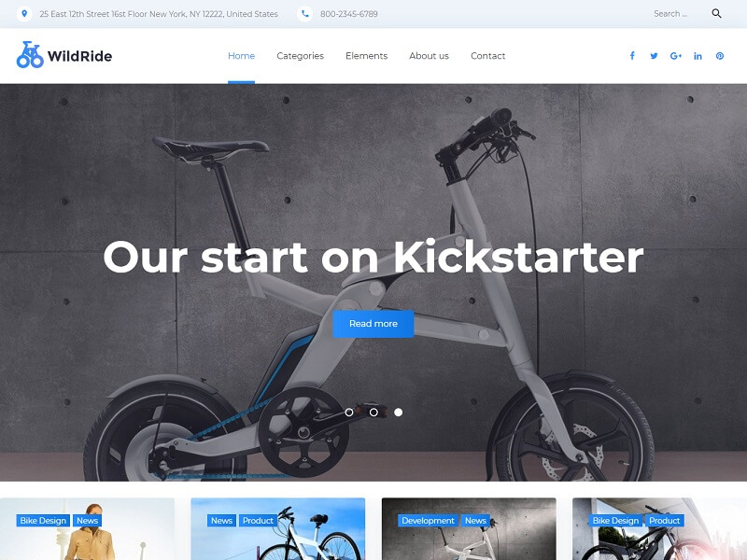Click the Development tag label
The width and height of the screenshot is (747, 560).
click(428, 521)
